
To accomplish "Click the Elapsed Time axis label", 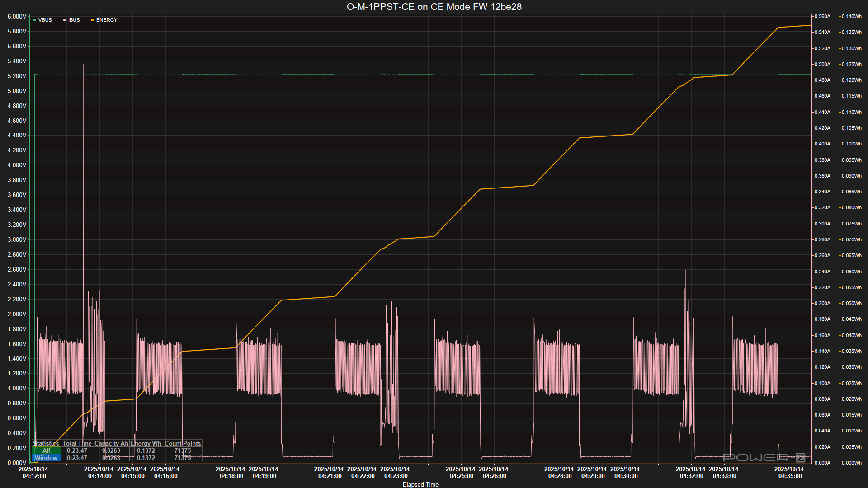I will (x=420, y=484).
